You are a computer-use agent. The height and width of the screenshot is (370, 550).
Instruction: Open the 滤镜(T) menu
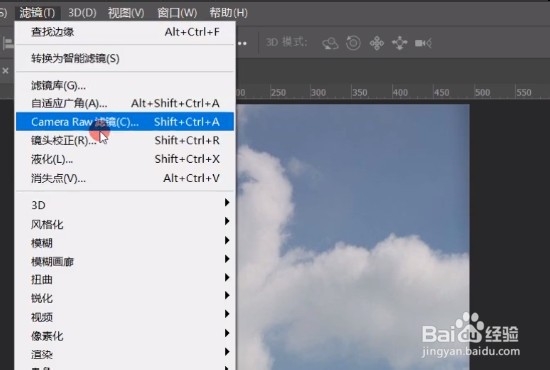(37, 13)
